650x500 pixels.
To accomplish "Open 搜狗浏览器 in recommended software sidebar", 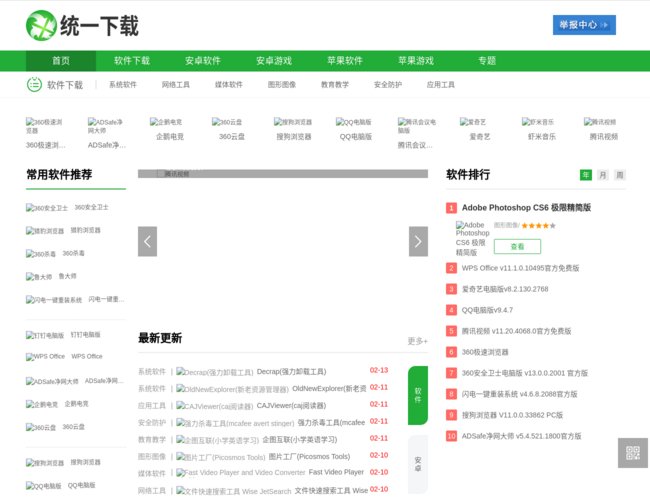I will 63,462.
